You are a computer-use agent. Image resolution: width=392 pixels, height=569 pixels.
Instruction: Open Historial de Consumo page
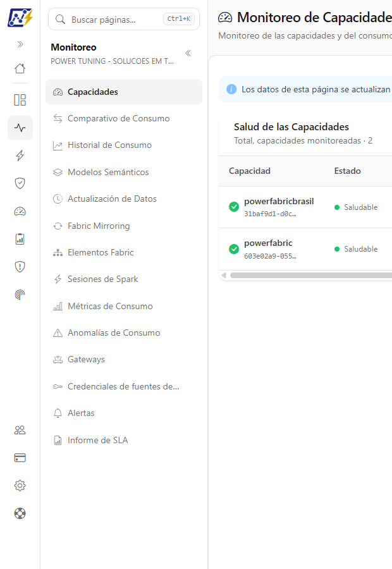[124, 145]
